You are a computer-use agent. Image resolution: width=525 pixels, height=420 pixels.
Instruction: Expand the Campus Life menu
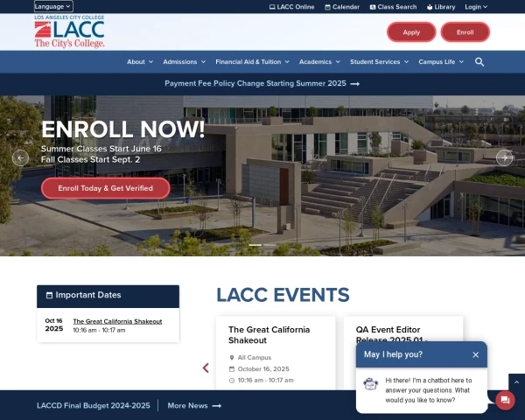[441, 61]
